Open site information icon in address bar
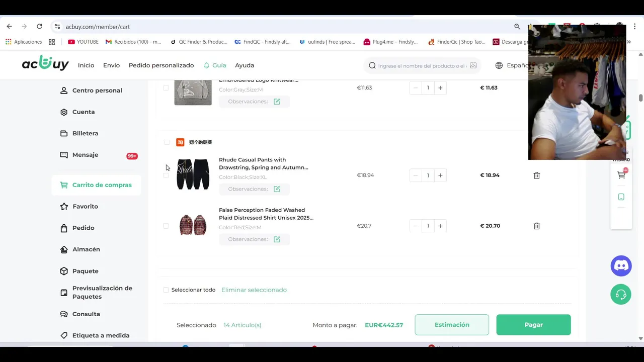 [x=57, y=27]
